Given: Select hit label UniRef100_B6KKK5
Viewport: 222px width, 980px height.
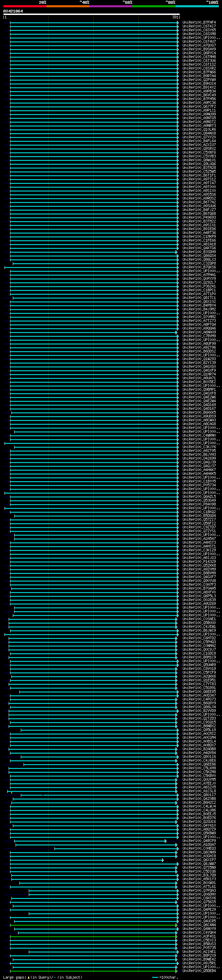Looking at the screenshot, I should 199,412.
